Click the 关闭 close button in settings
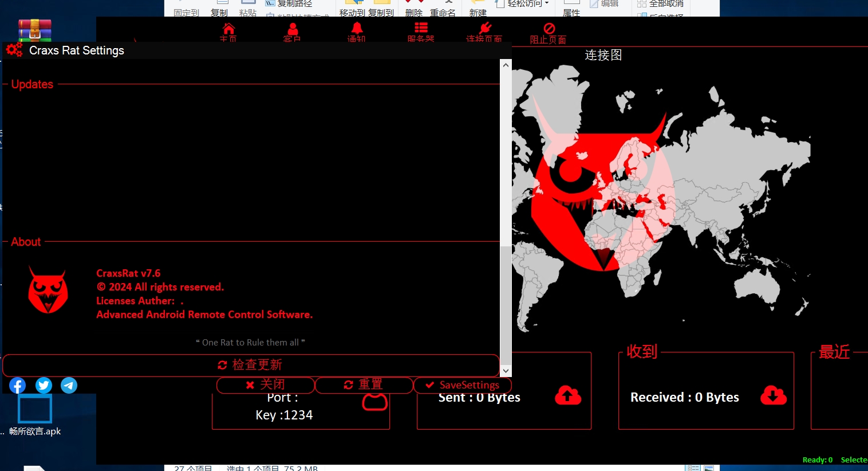This screenshot has width=868, height=471. point(266,384)
